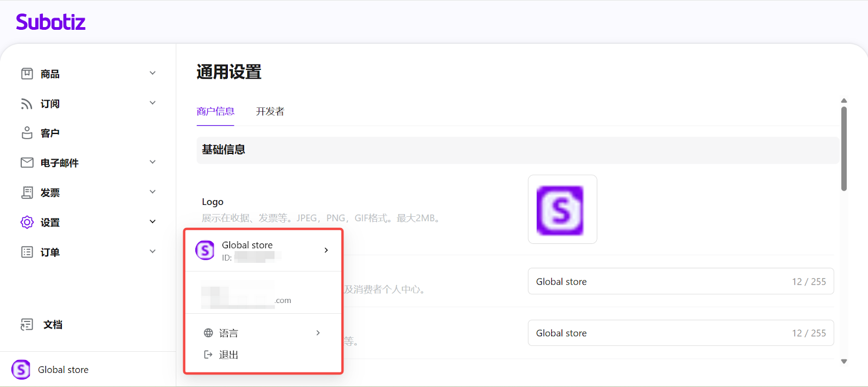Click the 商品 products sidebar icon
Viewport: 868px width, 387px height.
27,74
